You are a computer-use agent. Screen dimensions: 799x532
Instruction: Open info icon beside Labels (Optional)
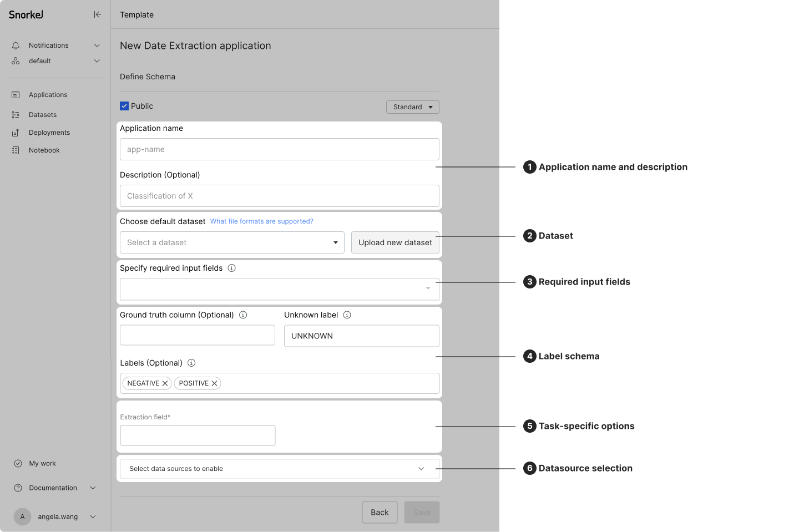[x=191, y=363]
